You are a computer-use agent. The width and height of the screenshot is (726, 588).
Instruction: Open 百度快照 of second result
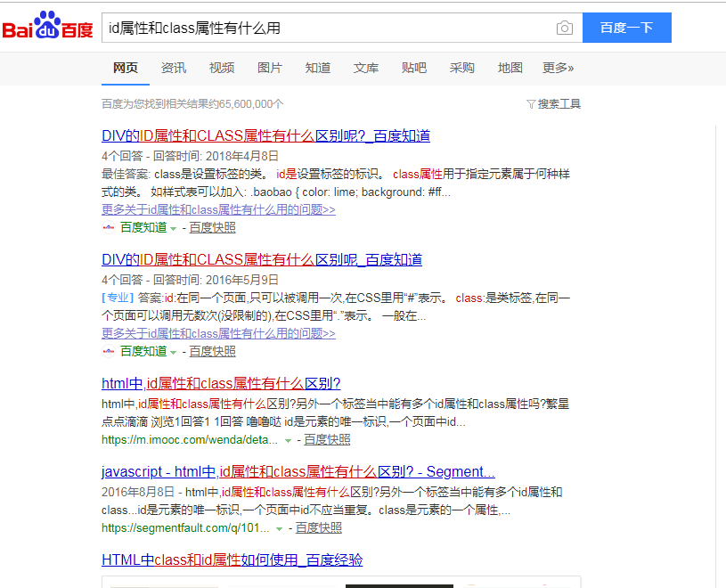pyautogui.click(x=213, y=351)
